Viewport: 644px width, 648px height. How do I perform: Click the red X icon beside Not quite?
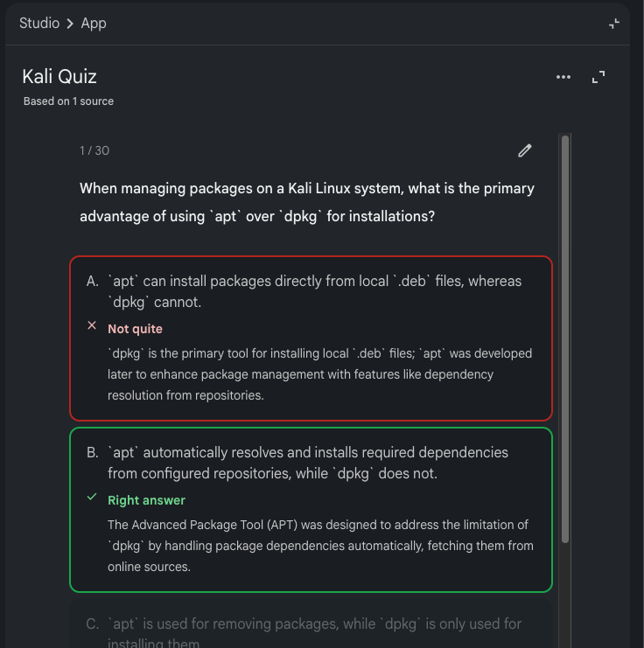(92, 326)
